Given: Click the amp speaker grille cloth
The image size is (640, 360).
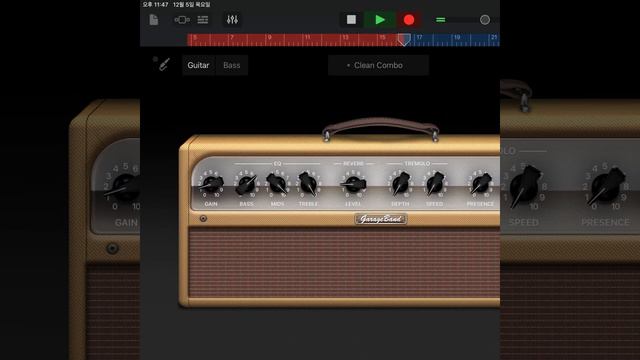Looking at the screenshot, I should (344, 263).
